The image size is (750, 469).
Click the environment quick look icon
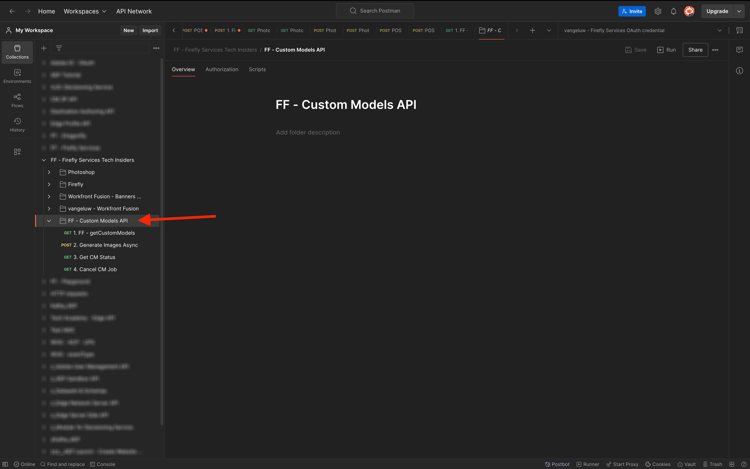[739, 30]
